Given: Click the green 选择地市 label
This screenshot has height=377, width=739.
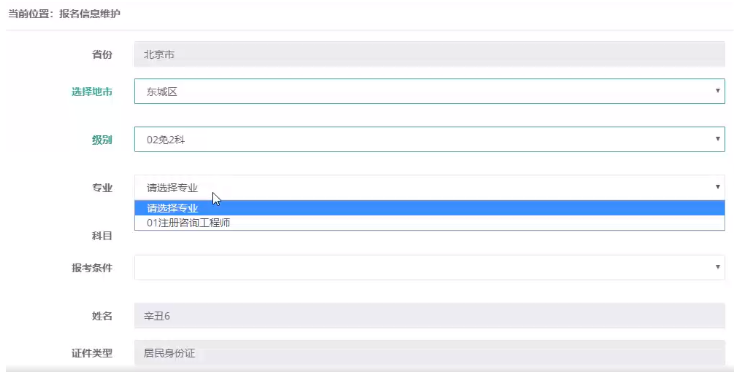Looking at the screenshot, I should (x=92, y=91).
